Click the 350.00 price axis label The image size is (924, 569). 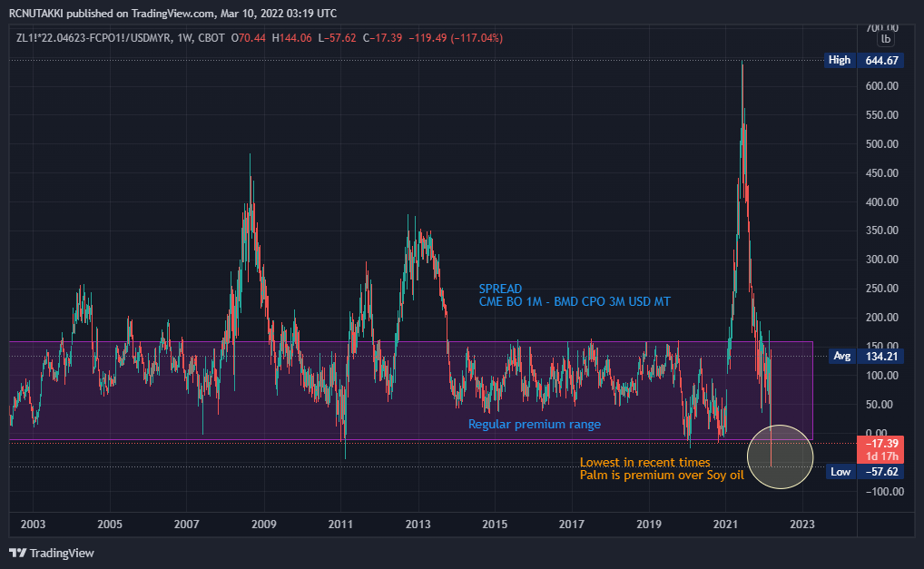882,231
